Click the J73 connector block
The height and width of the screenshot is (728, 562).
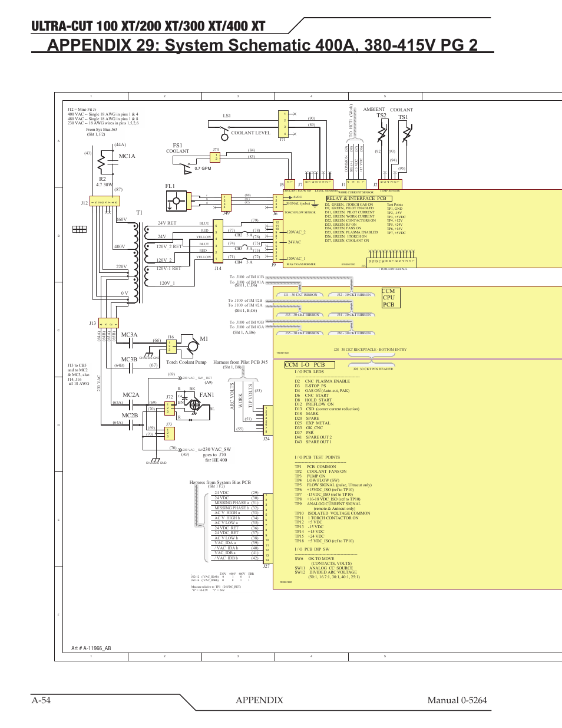tap(169, 433)
